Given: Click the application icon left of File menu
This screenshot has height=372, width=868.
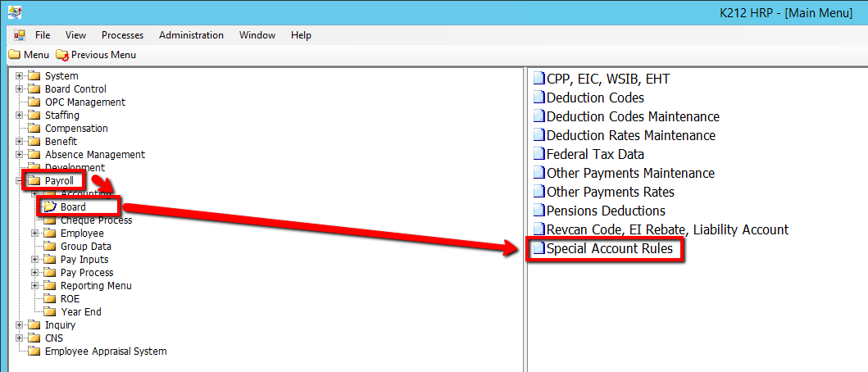Looking at the screenshot, I should (x=19, y=35).
